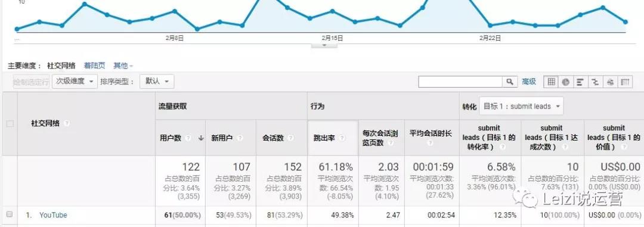644x227 pixels.
Task: Select the 社交网络 primary dimension
Action: click(x=61, y=66)
